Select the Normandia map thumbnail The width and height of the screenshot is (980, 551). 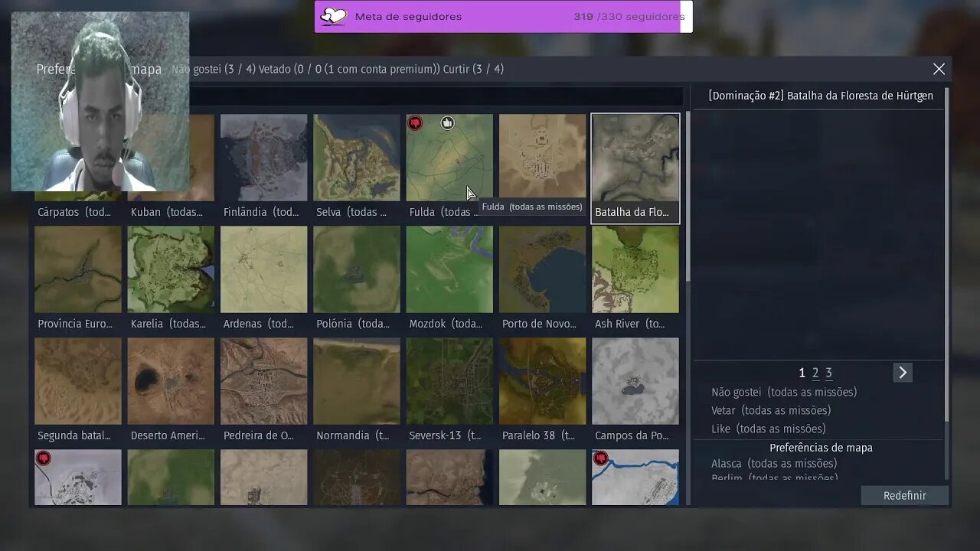pyautogui.click(x=357, y=381)
